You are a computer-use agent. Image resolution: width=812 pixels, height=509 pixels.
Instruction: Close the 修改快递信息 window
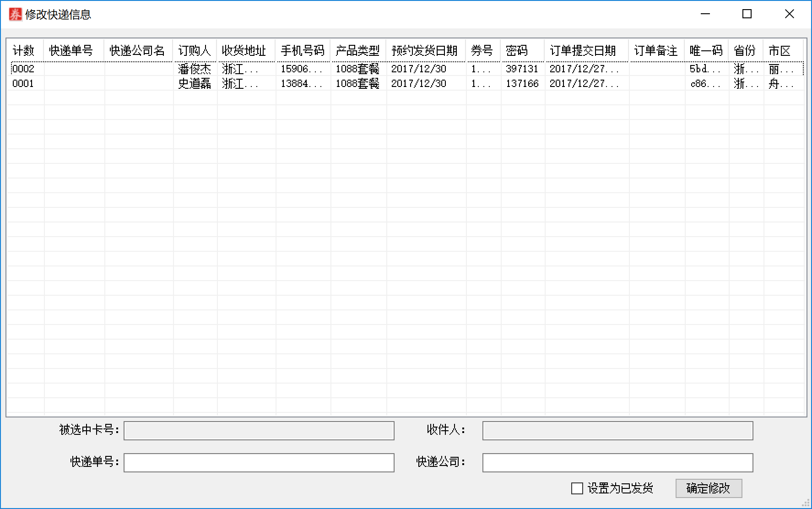789,14
